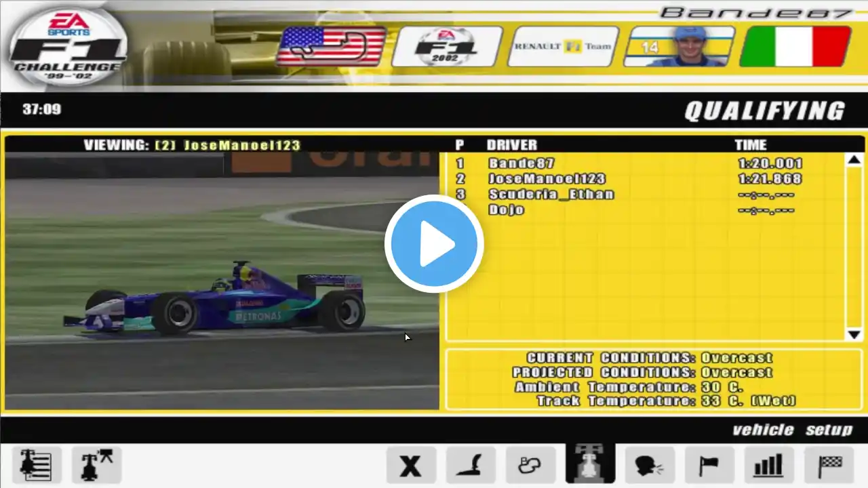Click the session timer 37:09
Screen dimensions: 868x488
point(41,109)
